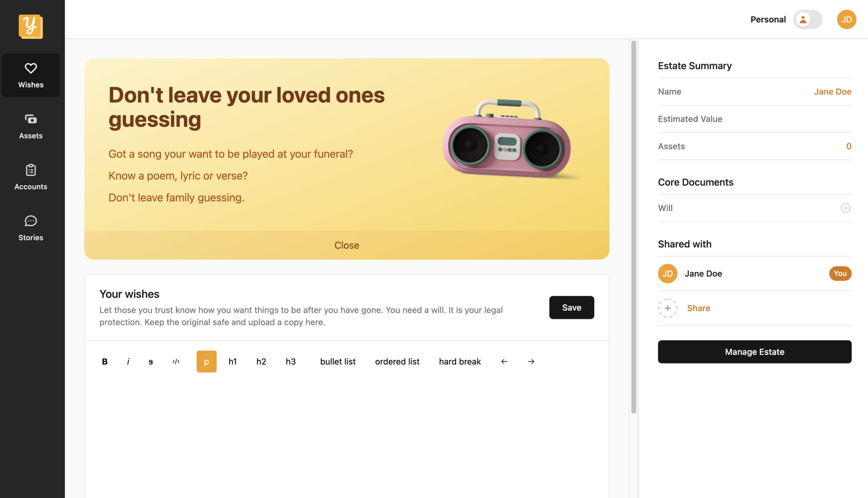Viewport: 868px width, 498px height.
Task: Open your JD account avatar menu
Action: (846, 19)
